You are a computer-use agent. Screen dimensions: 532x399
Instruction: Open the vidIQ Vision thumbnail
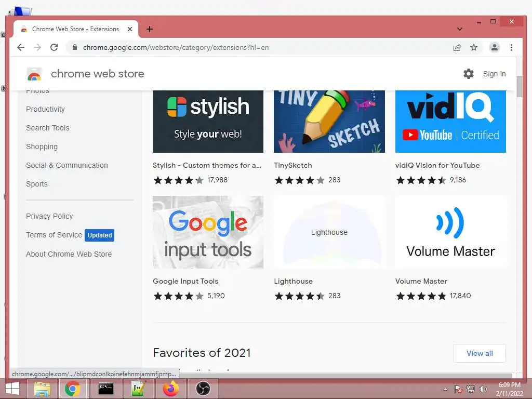pyautogui.click(x=450, y=122)
